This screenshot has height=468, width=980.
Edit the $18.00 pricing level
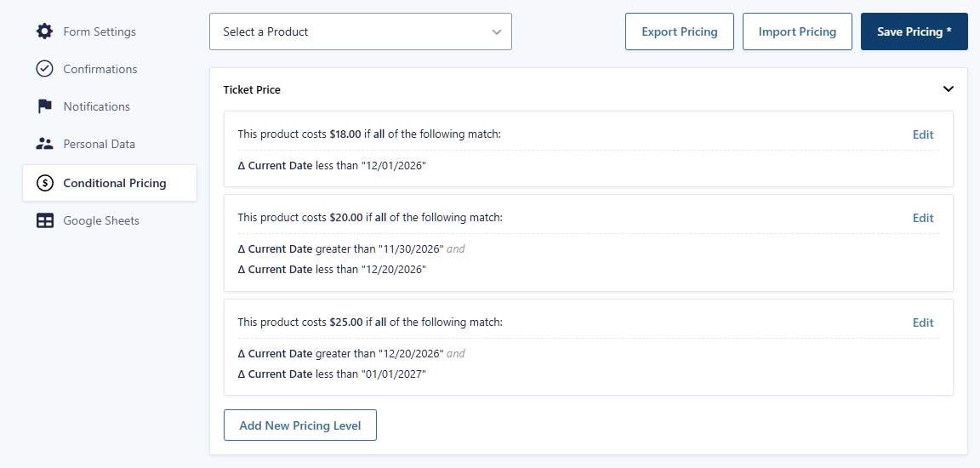pos(922,134)
